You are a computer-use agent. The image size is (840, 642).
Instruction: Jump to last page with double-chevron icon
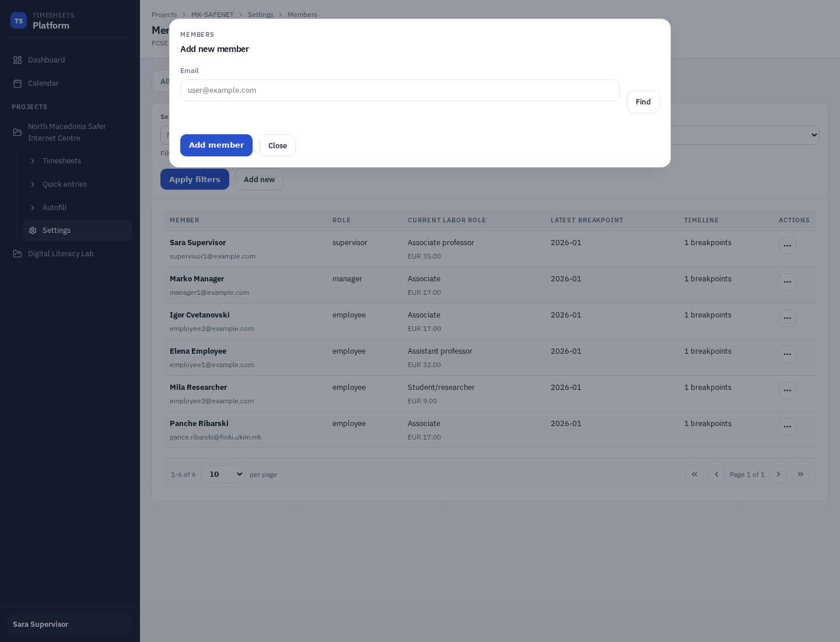click(800, 474)
